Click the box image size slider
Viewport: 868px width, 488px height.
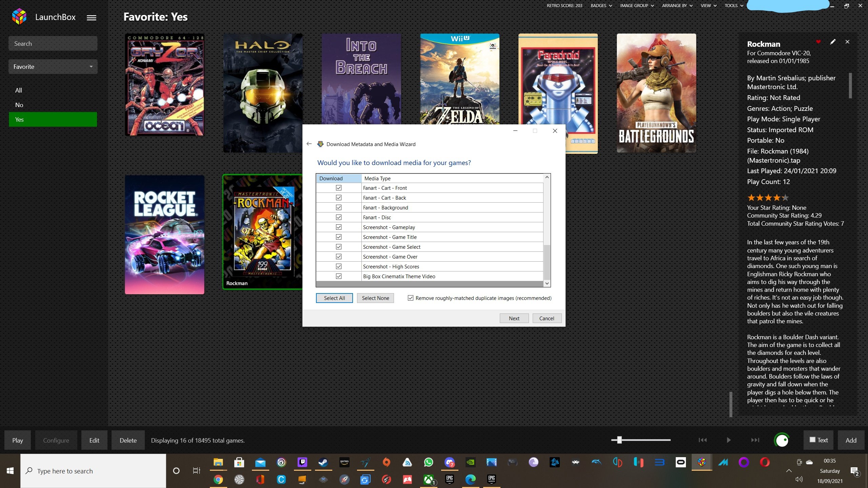[641, 440]
